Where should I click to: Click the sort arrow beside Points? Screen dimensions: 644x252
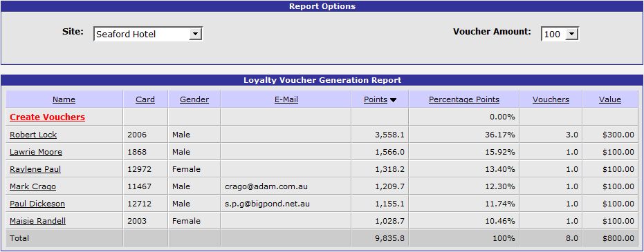tap(393, 100)
